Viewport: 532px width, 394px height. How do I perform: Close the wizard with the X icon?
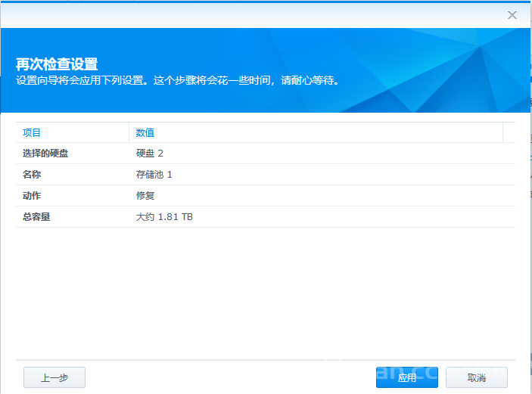(x=512, y=15)
